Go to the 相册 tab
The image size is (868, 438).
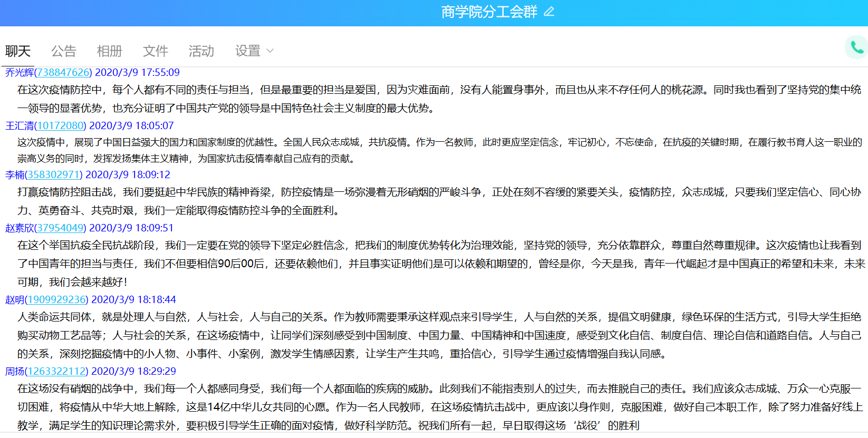tap(110, 51)
